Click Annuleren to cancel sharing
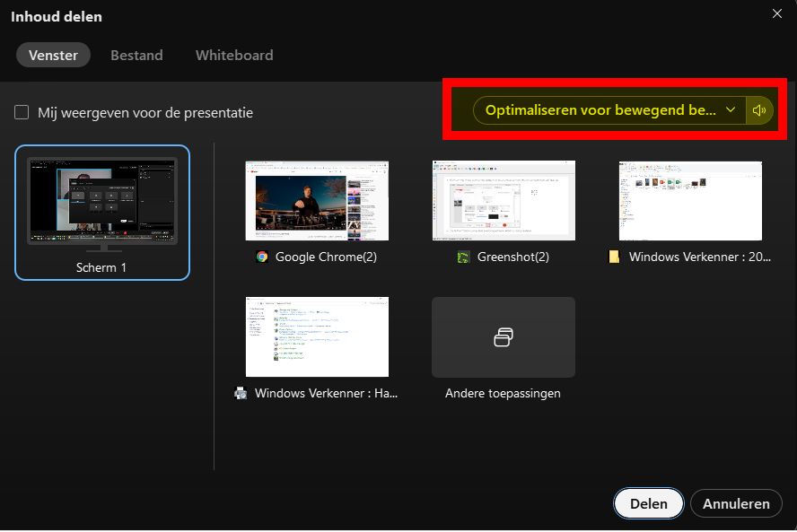 point(736,503)
